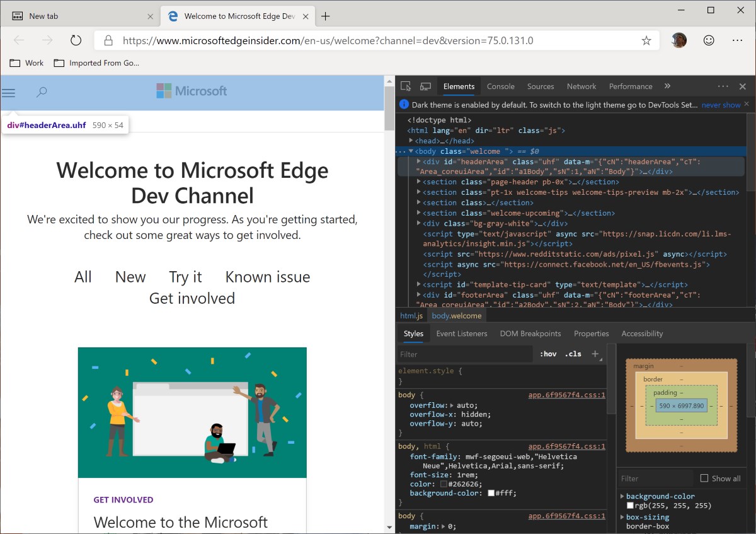The image size is (756, 534).
Task: Focus the Styles filter field
Action: 465,354
